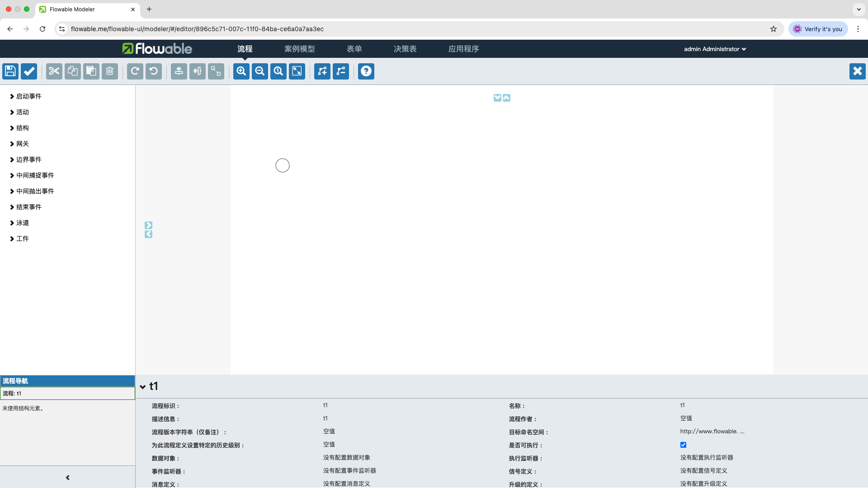This screenshot has height=488, width=868.
Task: Toggle the 是否可执行 checkbox
Action: pos(684,445)
